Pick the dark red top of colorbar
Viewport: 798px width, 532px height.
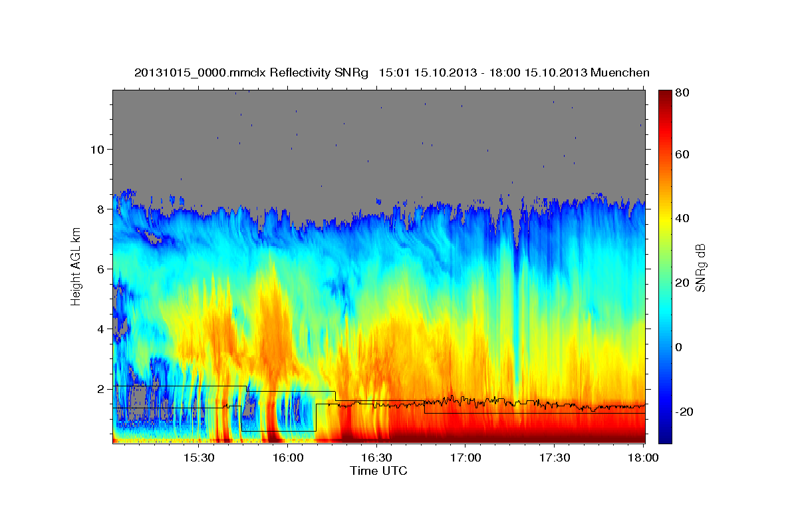665,96
